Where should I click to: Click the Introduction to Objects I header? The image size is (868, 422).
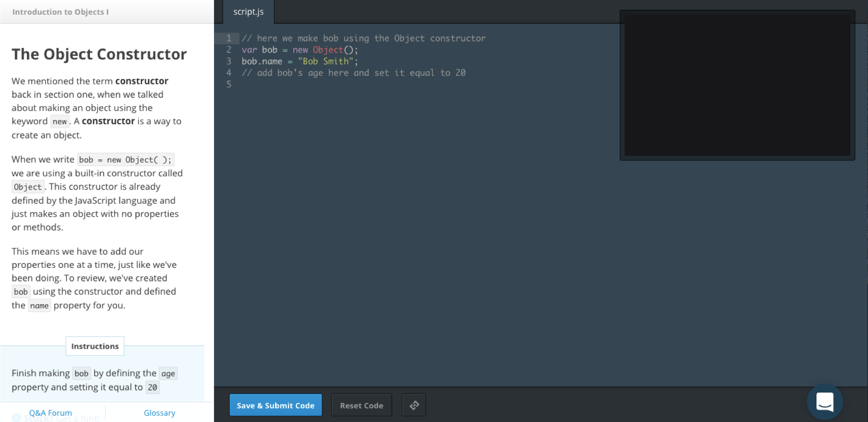point(60,12)
